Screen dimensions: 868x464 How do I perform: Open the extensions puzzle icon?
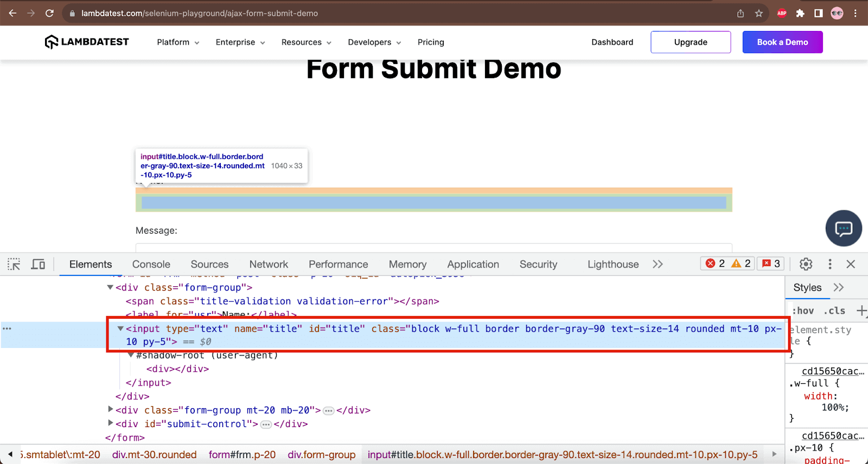pyautogui.click(x=800, y=13)
